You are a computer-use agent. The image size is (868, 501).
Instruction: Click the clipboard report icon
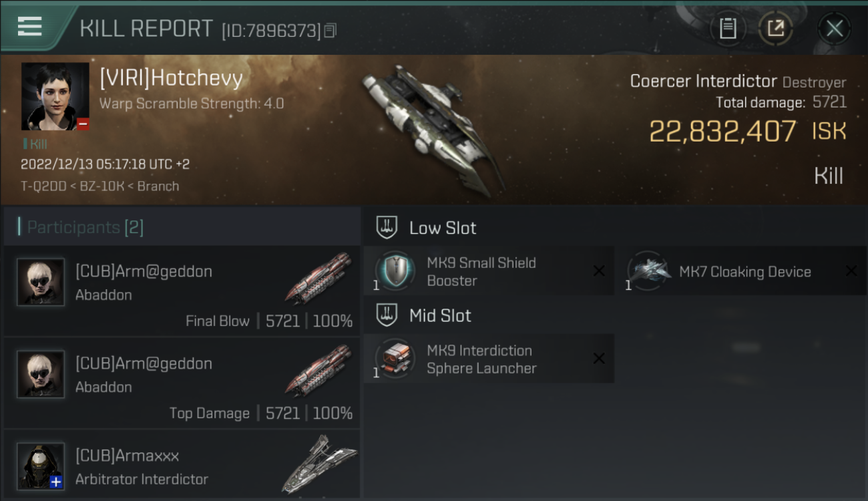click(728, 29)
